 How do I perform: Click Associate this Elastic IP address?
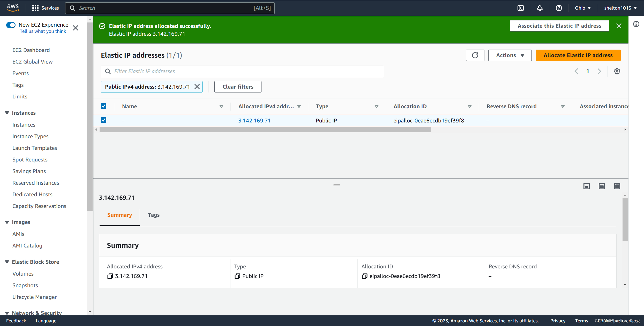559,26
